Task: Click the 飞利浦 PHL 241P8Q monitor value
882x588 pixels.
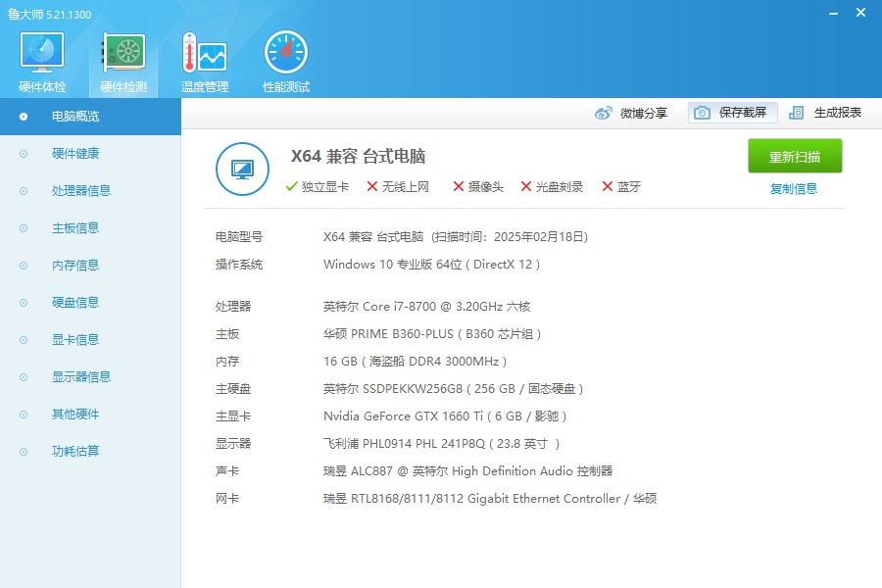Action: pos(442,444)
